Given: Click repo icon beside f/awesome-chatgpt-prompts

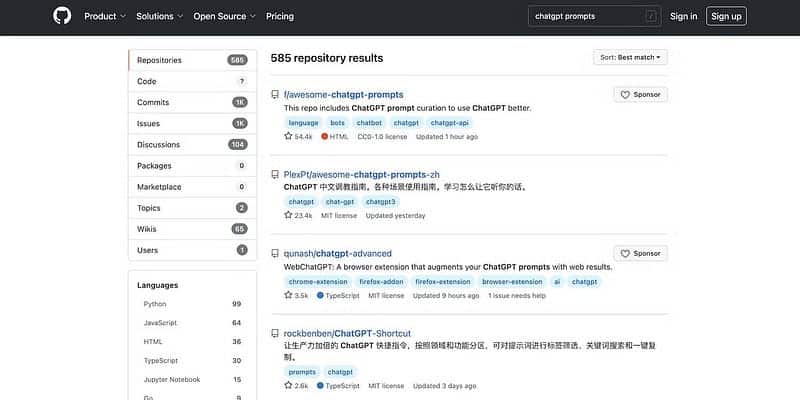Looking at the screenshot, I should (x=275, y=95).
